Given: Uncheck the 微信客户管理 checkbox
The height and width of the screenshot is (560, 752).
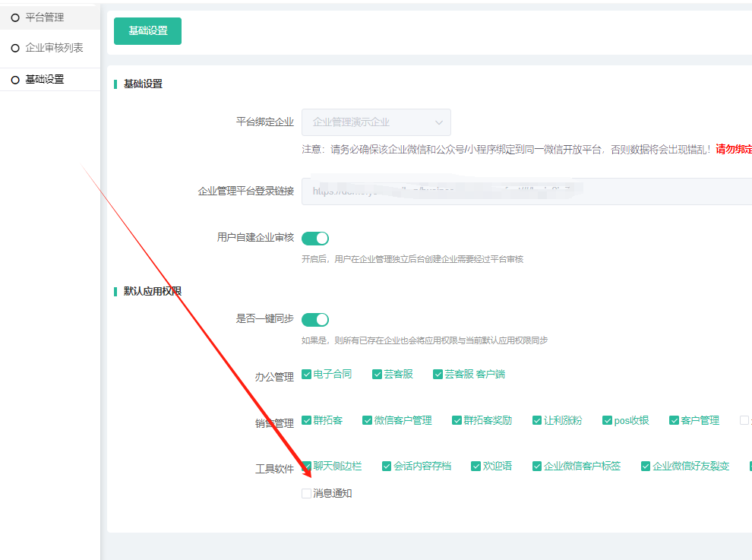Looking at the screenshot, I should pos(368,420).
